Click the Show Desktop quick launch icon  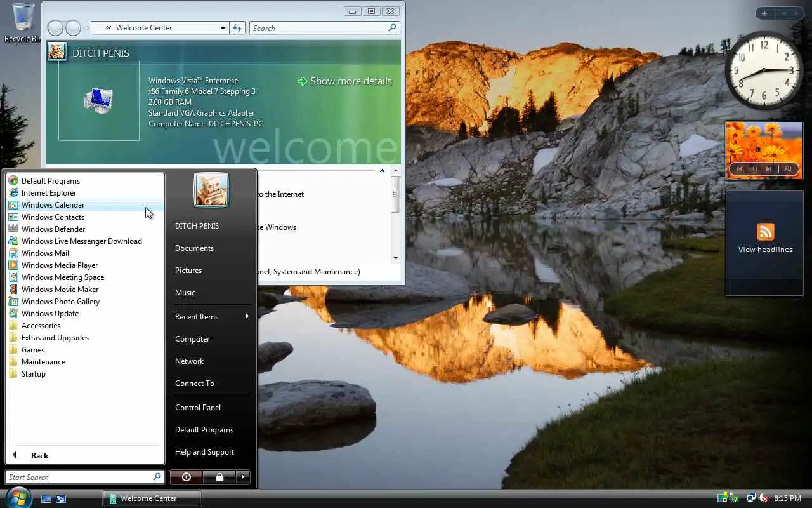pos(46,499)
